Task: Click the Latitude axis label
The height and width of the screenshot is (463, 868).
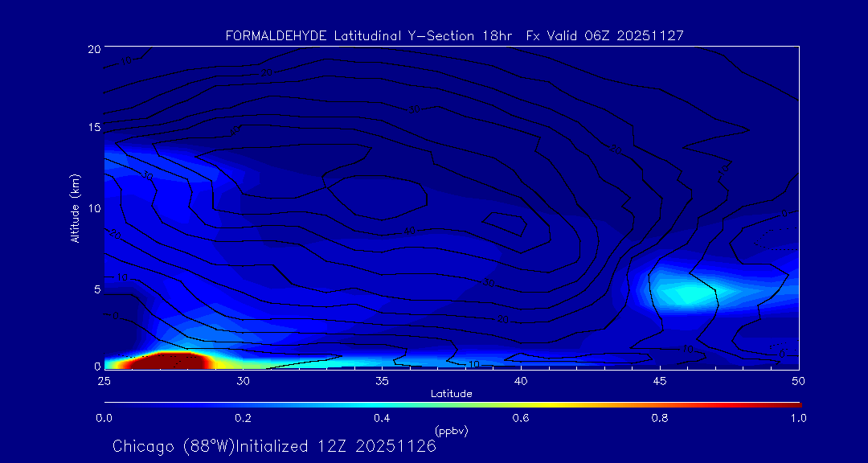Action: point(452,395)
